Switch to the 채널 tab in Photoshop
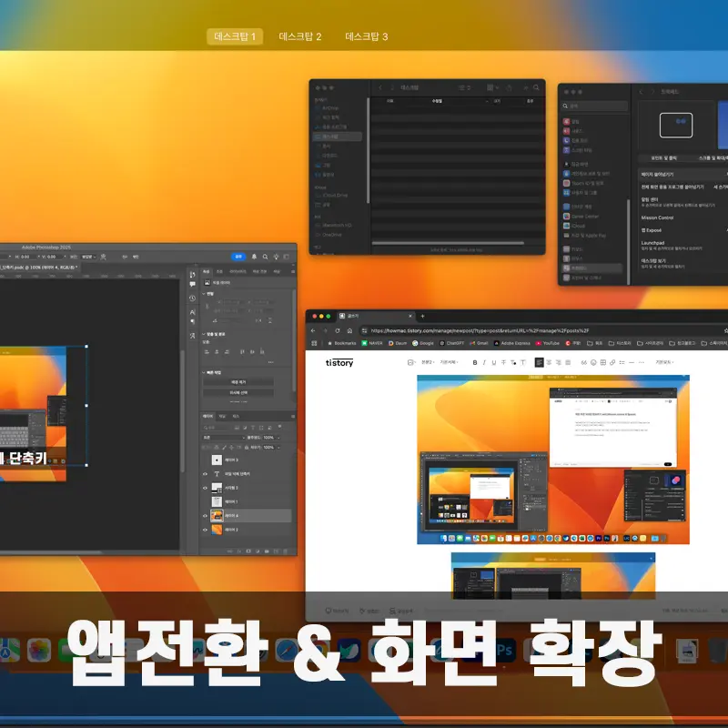The width and height of the screenshot is (728, 728). (x=222, y=416)
